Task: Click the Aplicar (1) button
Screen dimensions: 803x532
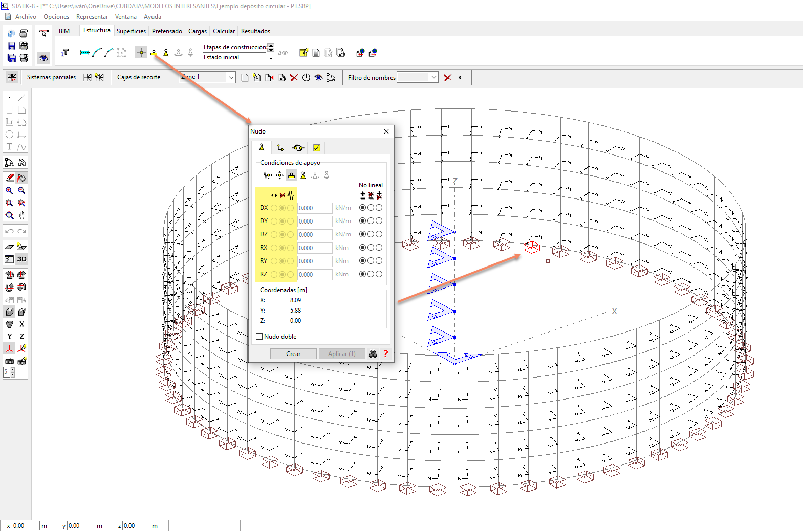Action: pos(342,354)
